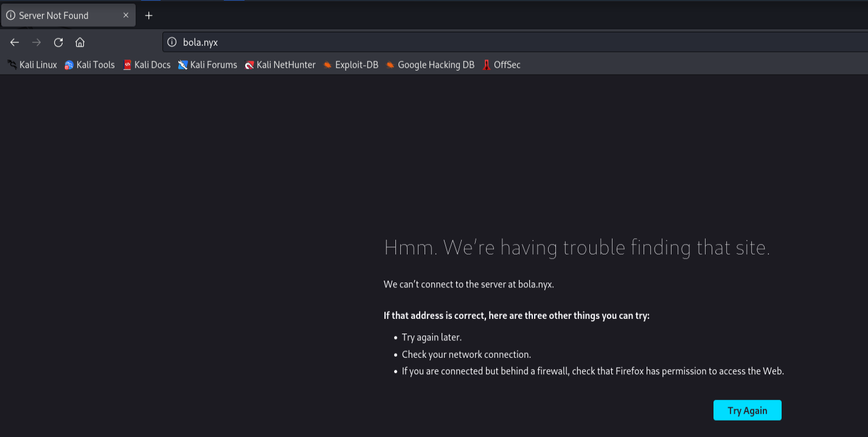This screenshot has width=868, height=437.
Task: Open the Firefox home page
Action: [80, 42]
